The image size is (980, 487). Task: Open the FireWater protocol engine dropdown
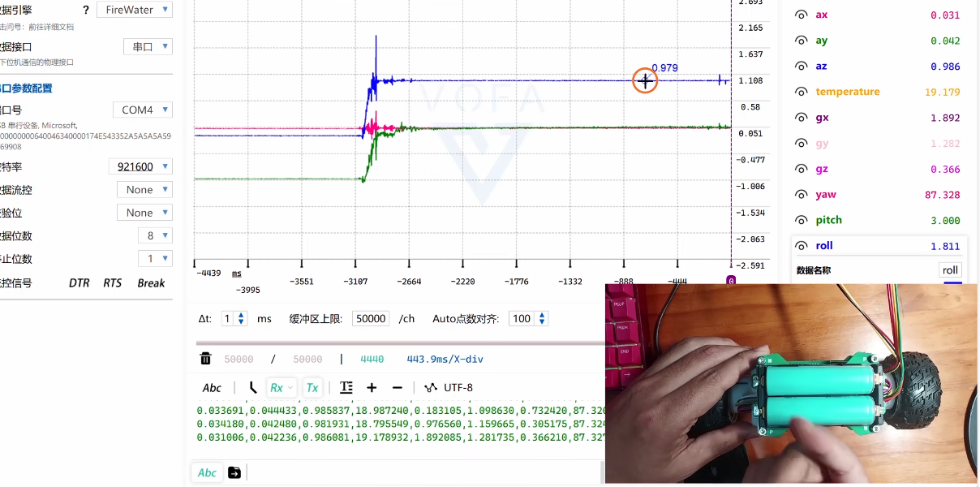coord(135,10)
